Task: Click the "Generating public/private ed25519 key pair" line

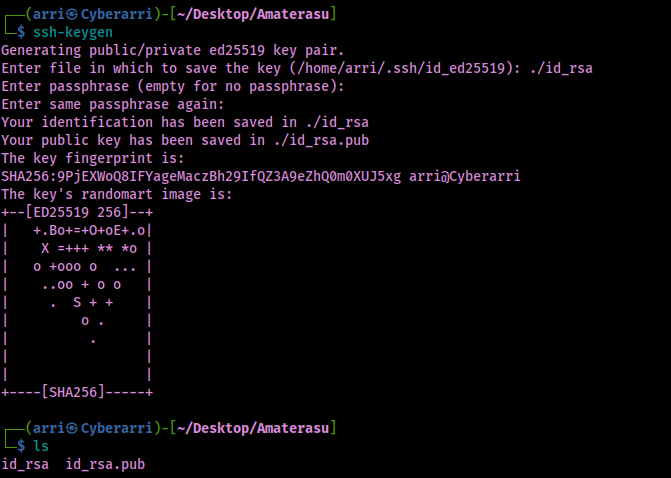Action: point(172,50)
